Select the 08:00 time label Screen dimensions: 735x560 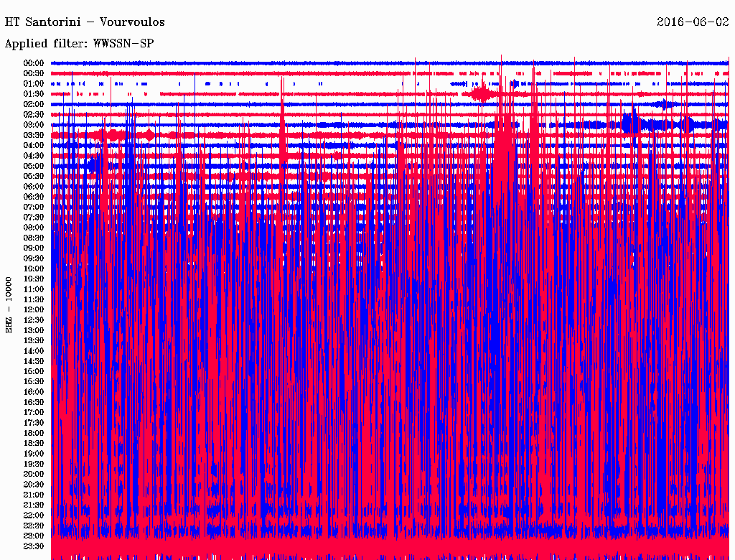(34, 228)
